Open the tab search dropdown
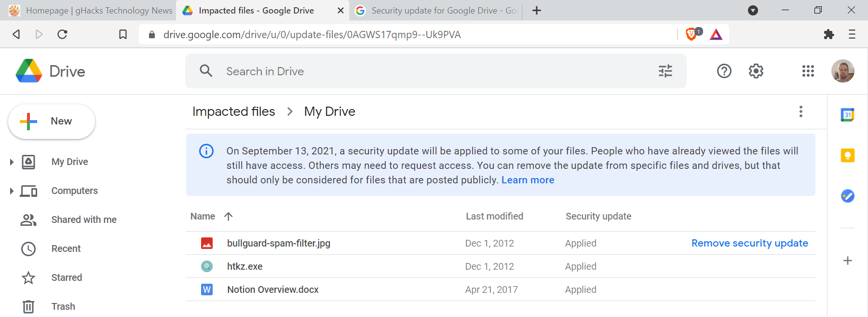 753,10
